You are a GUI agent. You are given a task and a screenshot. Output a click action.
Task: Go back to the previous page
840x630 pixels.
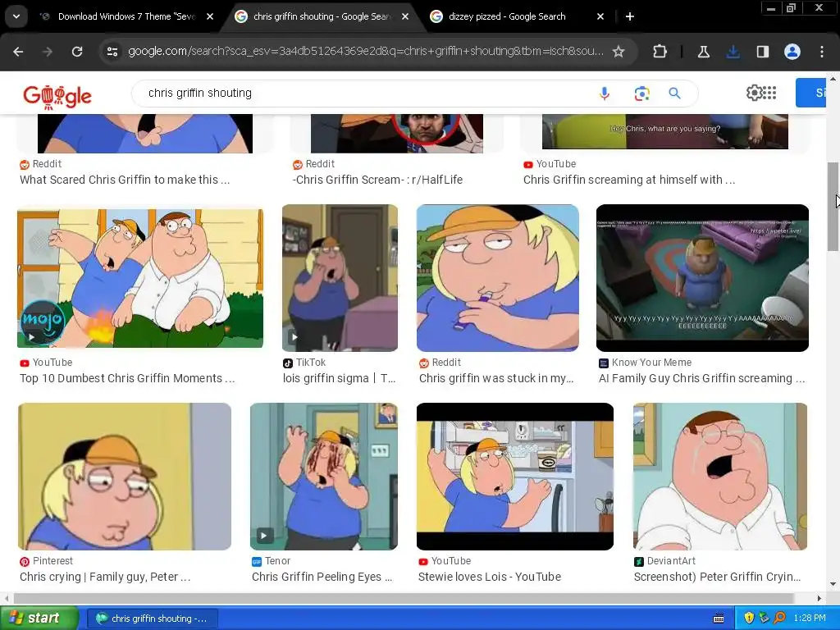[x=18, y=52]
